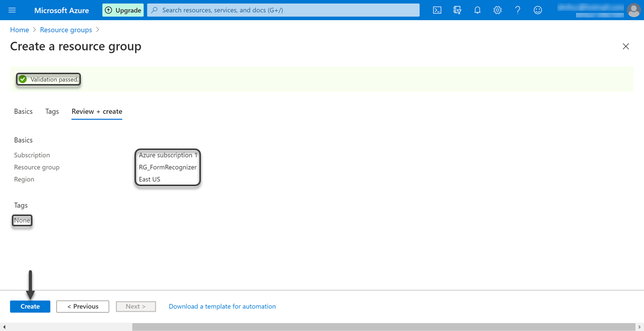Screen dimensions: 644x331
Task: Open portal settings gear
Action: pos(497,10)
